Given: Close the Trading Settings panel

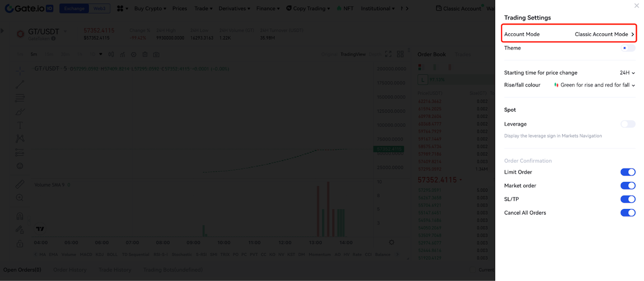Looking at the screenshot, I should click(x=636, y=6).
